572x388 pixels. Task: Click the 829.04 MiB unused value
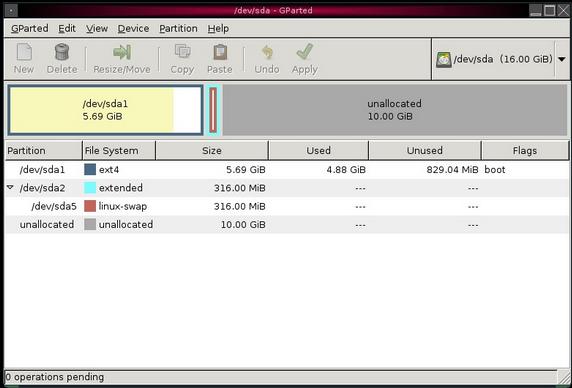(452, 170)
